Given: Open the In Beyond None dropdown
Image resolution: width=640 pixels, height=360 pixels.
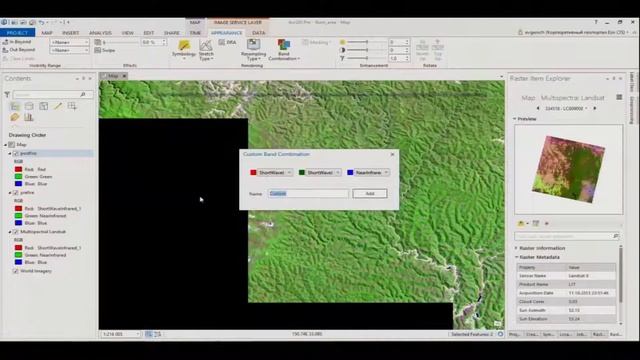Looking at the screenshot, I should pyautogui.click(x=69, y=42).
